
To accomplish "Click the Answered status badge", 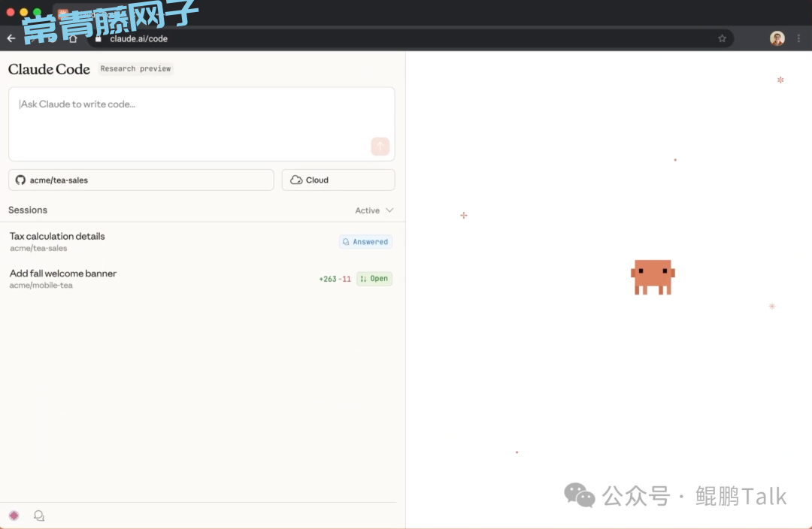I will [x=365, y=242].
